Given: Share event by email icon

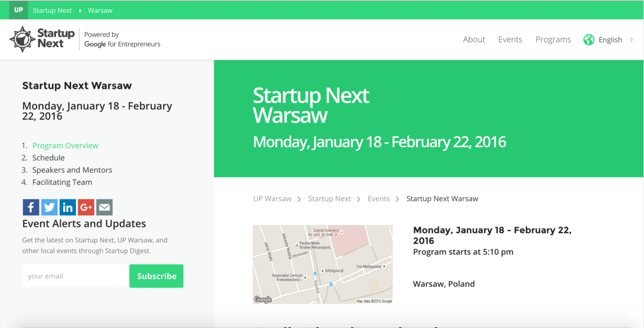Looking at the screenshot, I should coord(104,207).
